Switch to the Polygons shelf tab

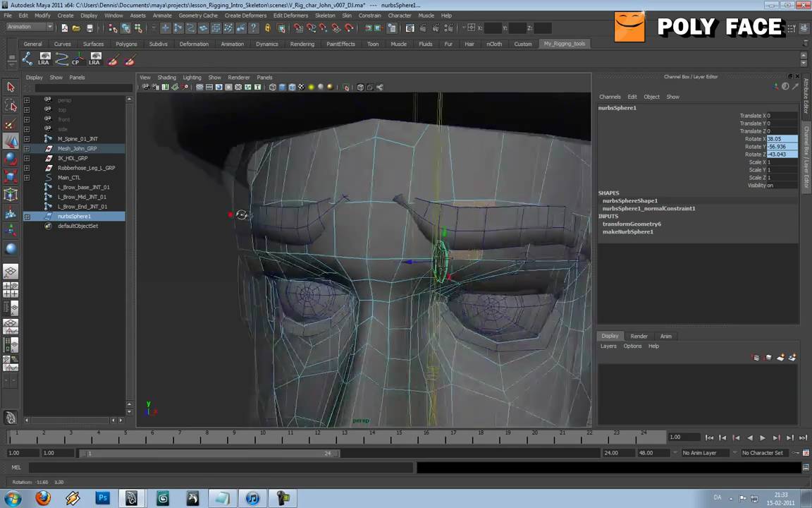pos(125,43)
